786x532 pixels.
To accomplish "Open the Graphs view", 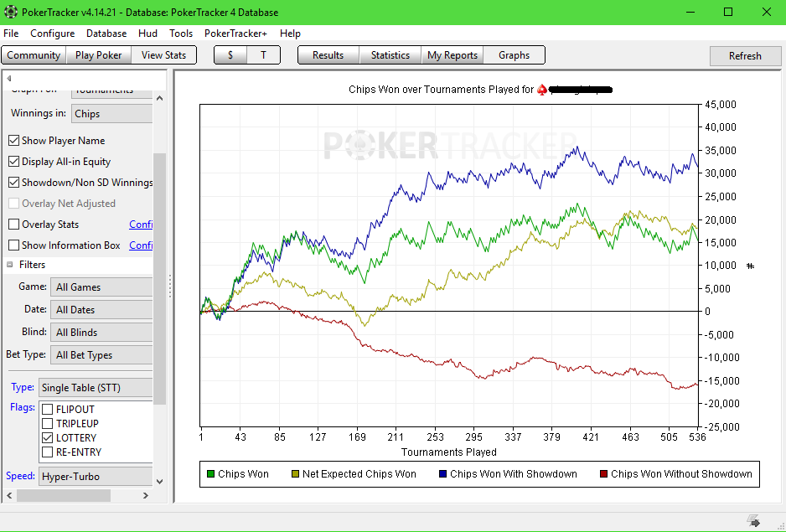I will coord(515,55).
